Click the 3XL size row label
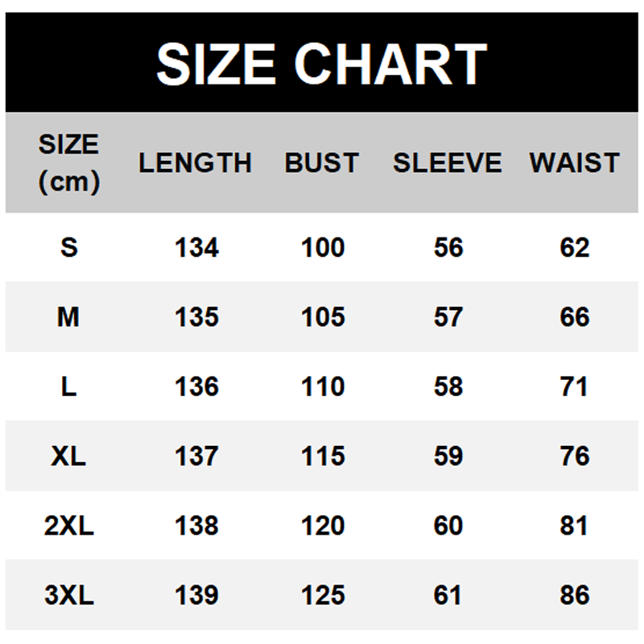Image resolution: width=644 pixels, height=644 pixels. [68, 596]
